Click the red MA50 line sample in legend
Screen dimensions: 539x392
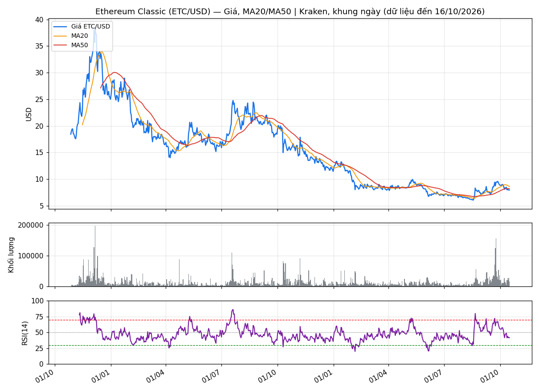[x=61, y=45]
